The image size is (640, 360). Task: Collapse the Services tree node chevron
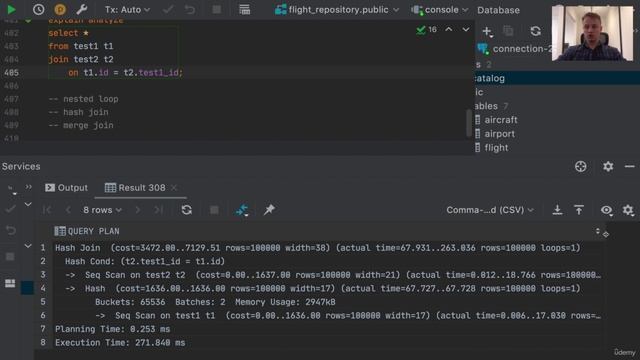pos(28,204)
